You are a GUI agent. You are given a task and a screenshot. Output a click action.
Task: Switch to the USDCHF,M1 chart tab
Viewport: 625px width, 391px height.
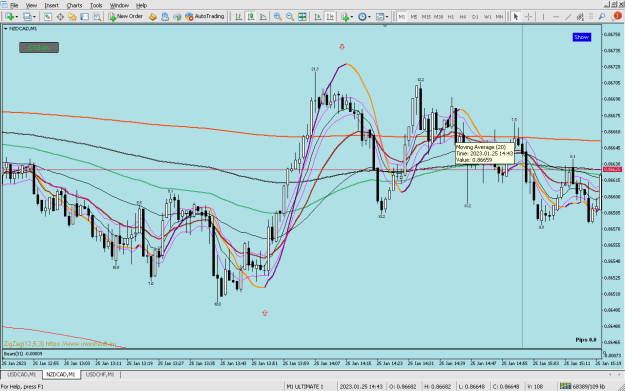(x=100, y=375)
